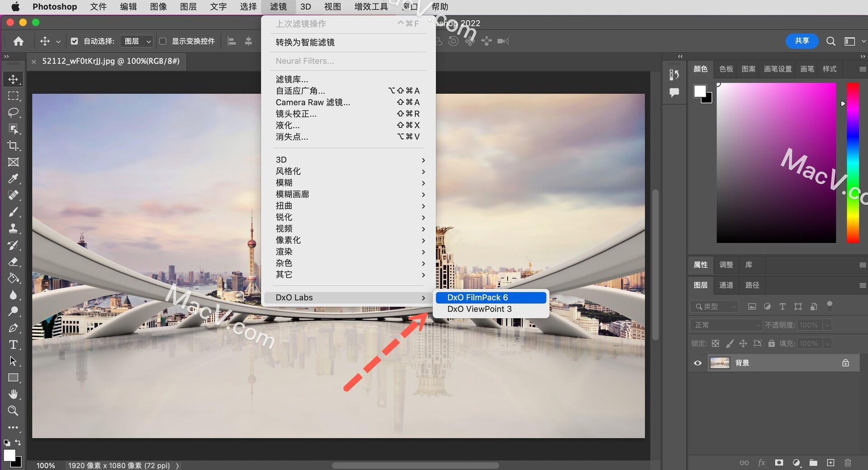Open the 填充 fill dropdown arrow
The width and height of the screenshot is (868, 470).
[x=827, y=343]
